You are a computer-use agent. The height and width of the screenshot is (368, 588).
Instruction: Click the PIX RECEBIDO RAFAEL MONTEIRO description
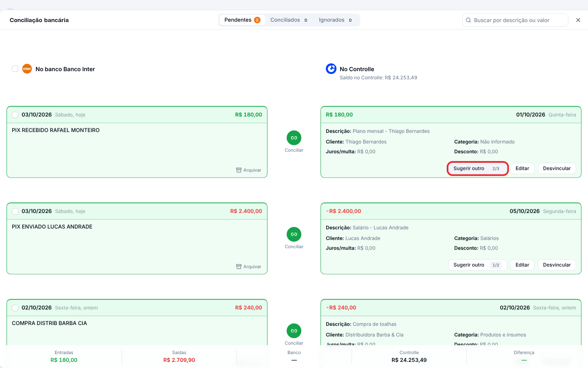coord(56,130)
